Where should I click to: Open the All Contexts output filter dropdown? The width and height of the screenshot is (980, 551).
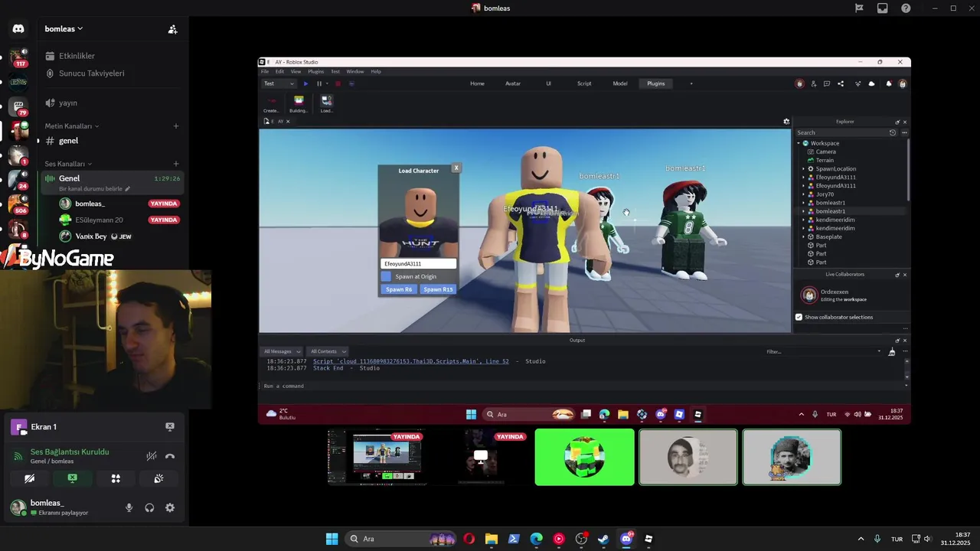click(328, 351)
